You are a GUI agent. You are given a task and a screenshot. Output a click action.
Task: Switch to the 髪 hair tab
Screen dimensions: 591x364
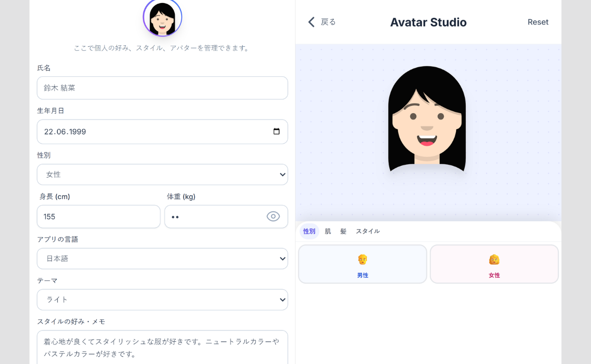click(x=342, y=231)
